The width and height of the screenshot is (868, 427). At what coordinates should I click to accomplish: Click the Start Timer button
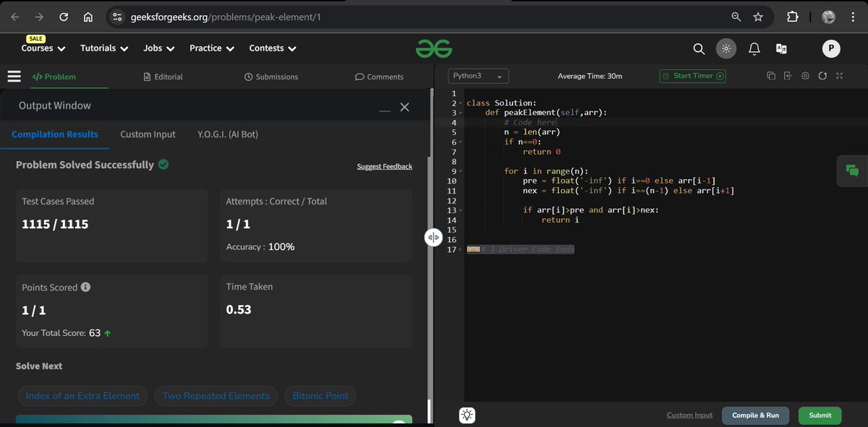pyautogui.click(x=692, y=76)
